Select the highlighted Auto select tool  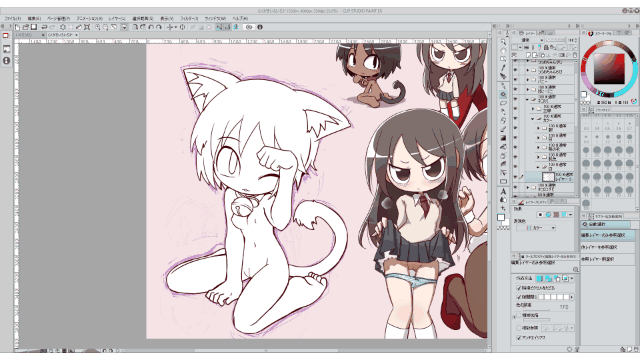pyautogui.click(x=503, y=94)
